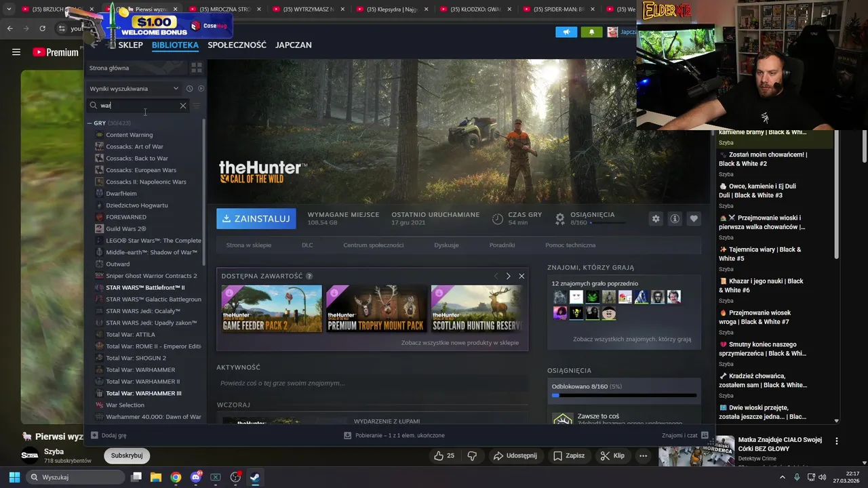868x488 pixels.
Task: Show previous available content item
Action: pyautogui.click(x=496, y=276)
